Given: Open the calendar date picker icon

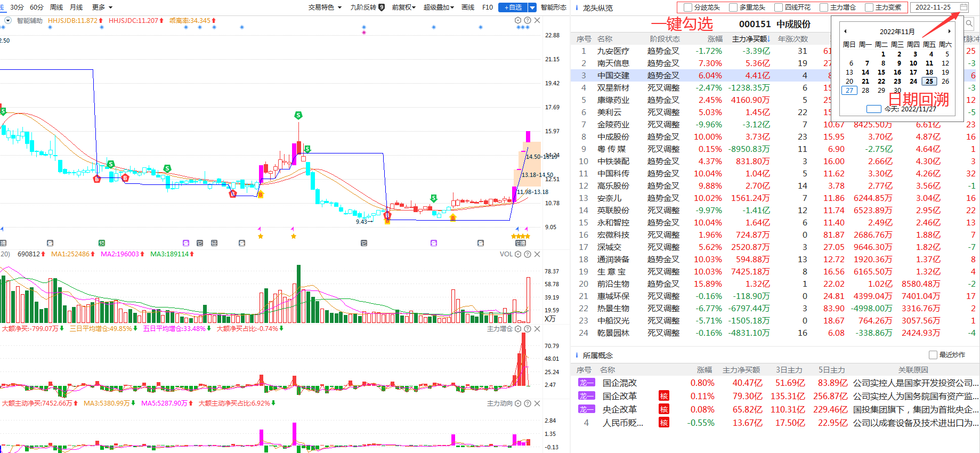Looking at the screenshot, I should [x=964, y=7].
